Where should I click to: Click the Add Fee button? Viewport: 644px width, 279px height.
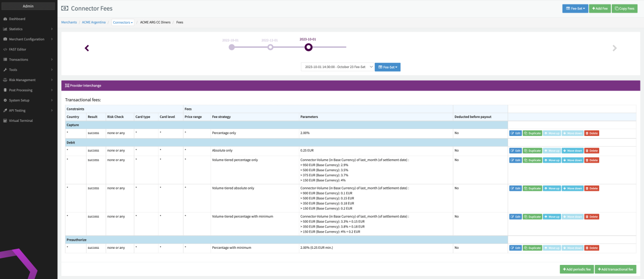600,9
